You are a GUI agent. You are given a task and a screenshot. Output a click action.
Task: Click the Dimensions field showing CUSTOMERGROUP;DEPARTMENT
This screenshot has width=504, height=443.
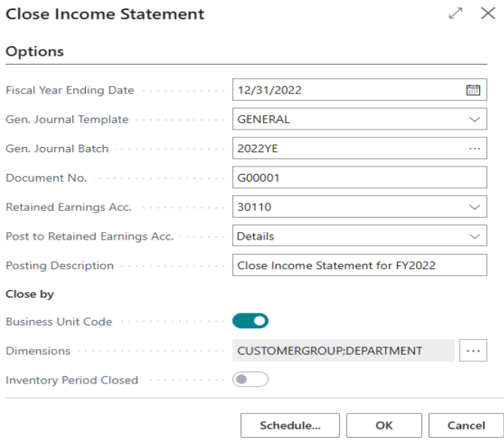[x=344, y=351]
